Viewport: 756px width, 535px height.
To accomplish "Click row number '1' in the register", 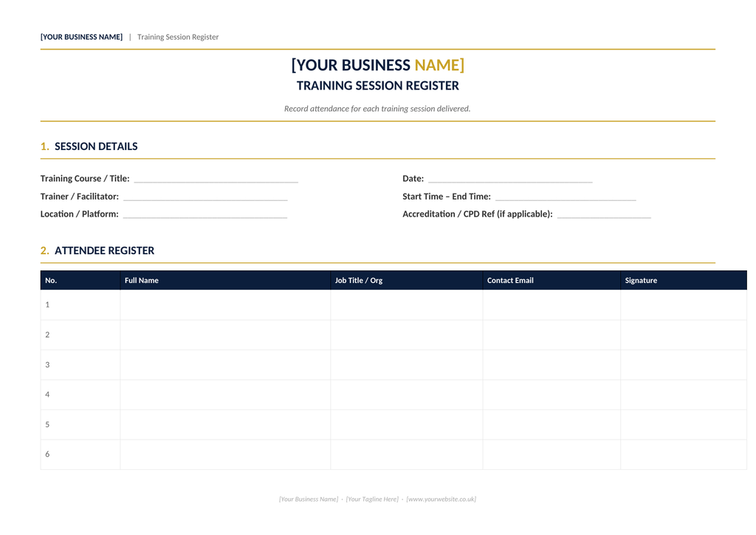I will tap(47, 305).
